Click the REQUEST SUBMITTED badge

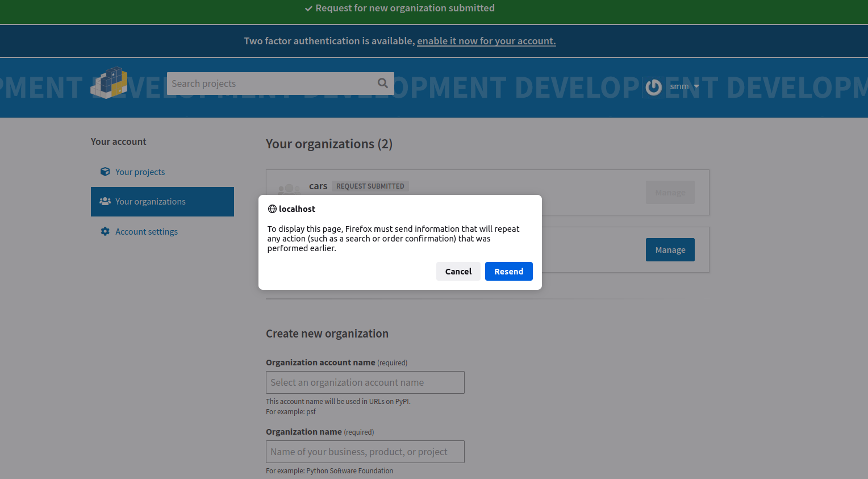tap(370, 186)
